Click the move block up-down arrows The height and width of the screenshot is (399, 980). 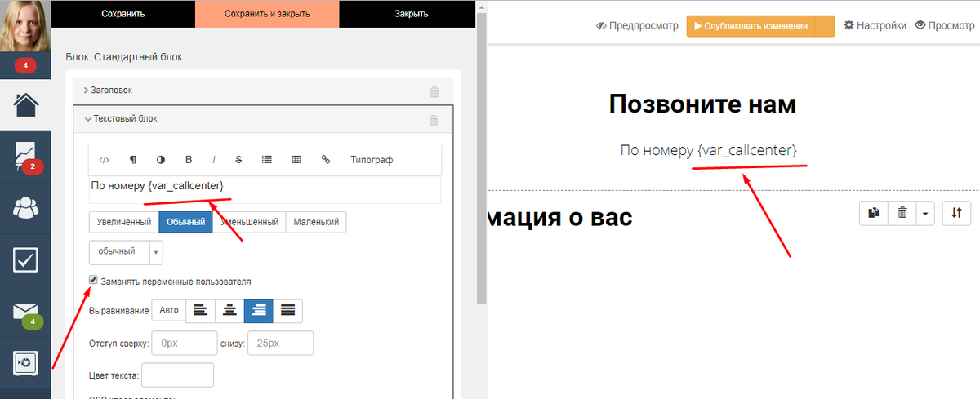pos(956,213)
